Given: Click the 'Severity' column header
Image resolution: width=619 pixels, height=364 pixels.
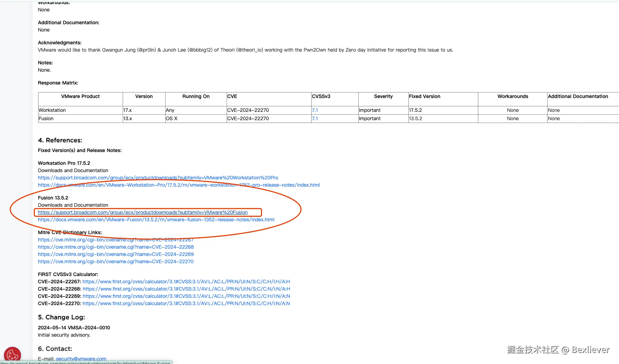Looking at the screenshot, I should [383, 96].
